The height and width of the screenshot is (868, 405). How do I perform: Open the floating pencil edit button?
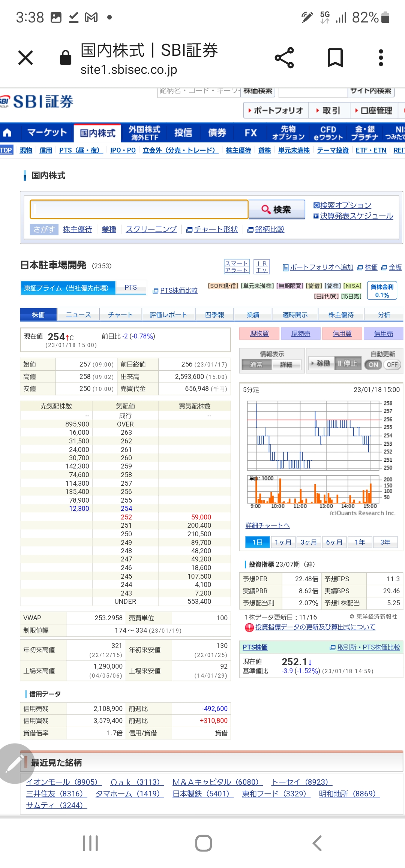(x=15, y=763)
